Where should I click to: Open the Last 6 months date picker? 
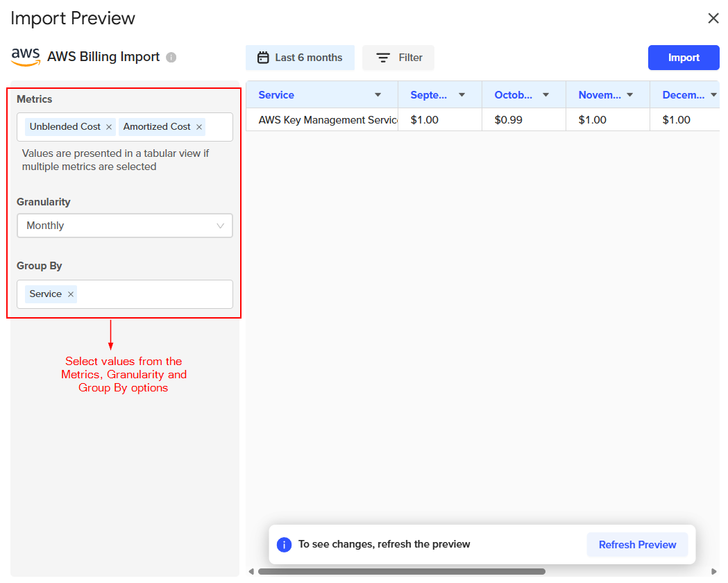click(300, 58)
